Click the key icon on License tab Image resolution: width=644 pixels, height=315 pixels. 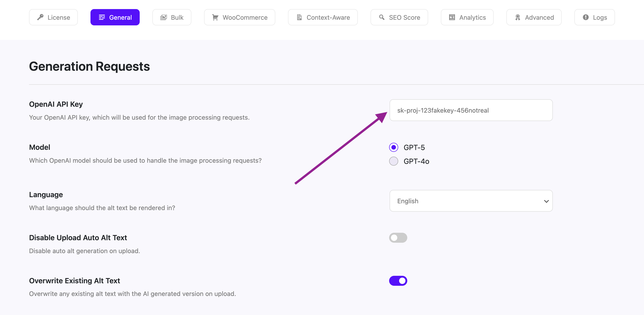click(x=40, y=17)
